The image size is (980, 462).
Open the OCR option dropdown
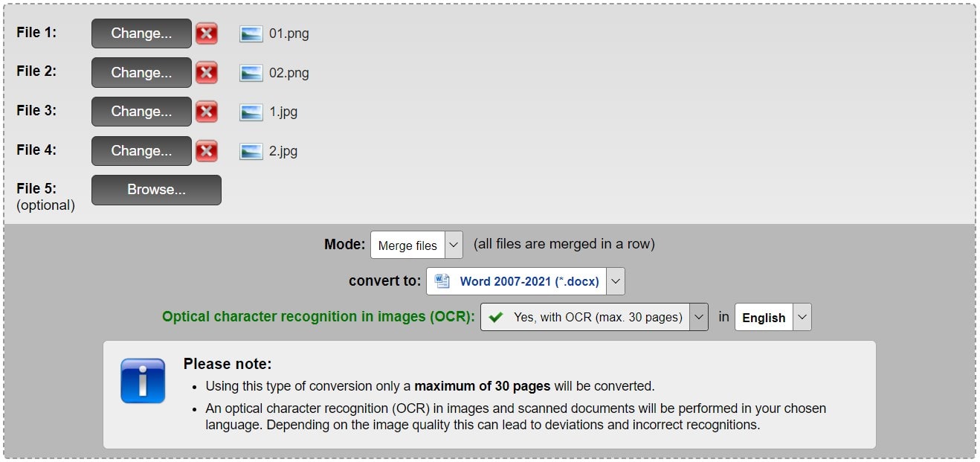coord(594,317)
